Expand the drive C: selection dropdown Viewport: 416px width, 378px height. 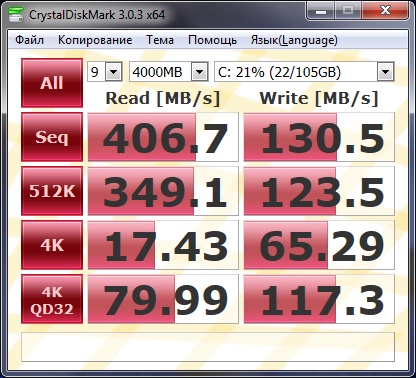[385, 72]
